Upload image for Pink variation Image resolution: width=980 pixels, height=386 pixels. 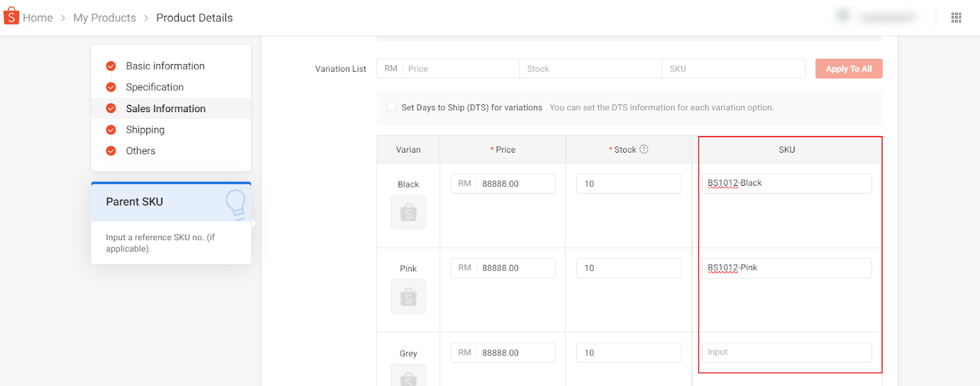click(x=408, y=297)
